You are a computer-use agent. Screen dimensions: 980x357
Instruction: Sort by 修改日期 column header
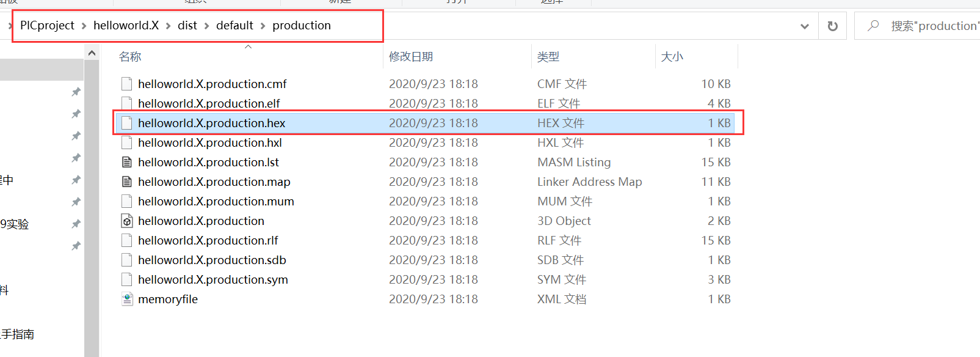pyautogui.click(x=411, y=57)
